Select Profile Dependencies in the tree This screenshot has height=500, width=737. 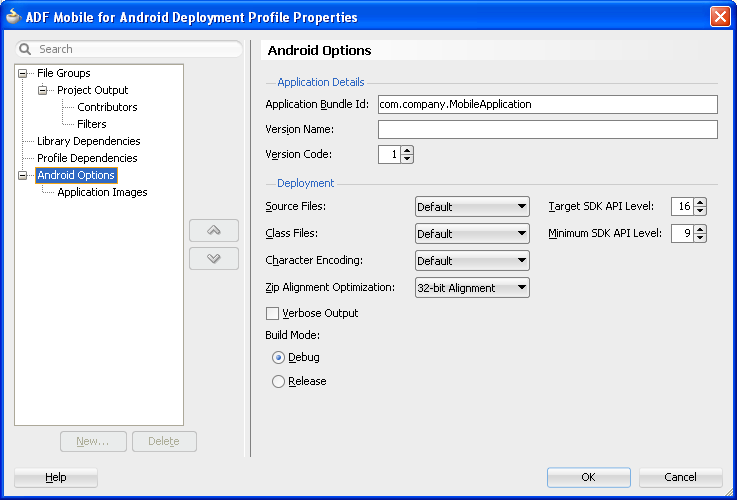coord(87,158)
